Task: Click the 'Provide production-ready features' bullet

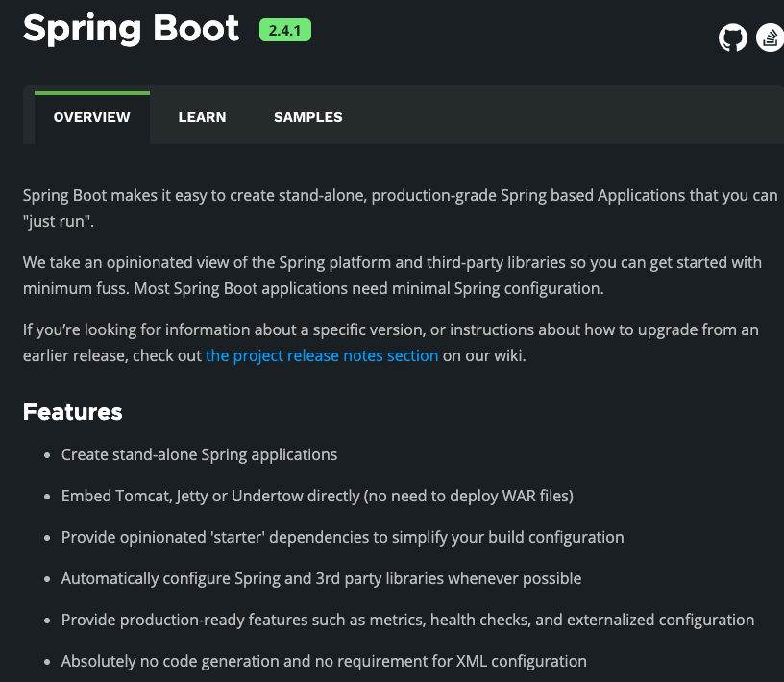Action: 407,620
